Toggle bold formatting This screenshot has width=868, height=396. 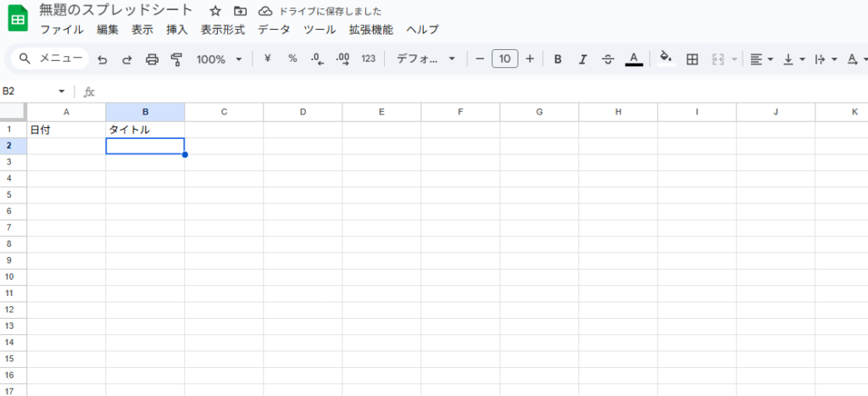(x=558, y=59)
